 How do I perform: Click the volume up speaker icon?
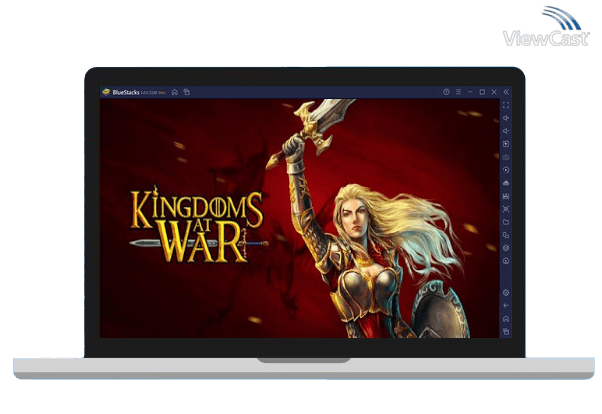click(x=506, y=118)
